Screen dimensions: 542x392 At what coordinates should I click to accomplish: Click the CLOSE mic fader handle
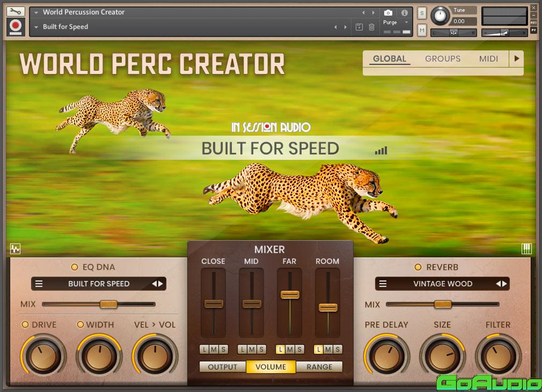[x=214, y=304]
